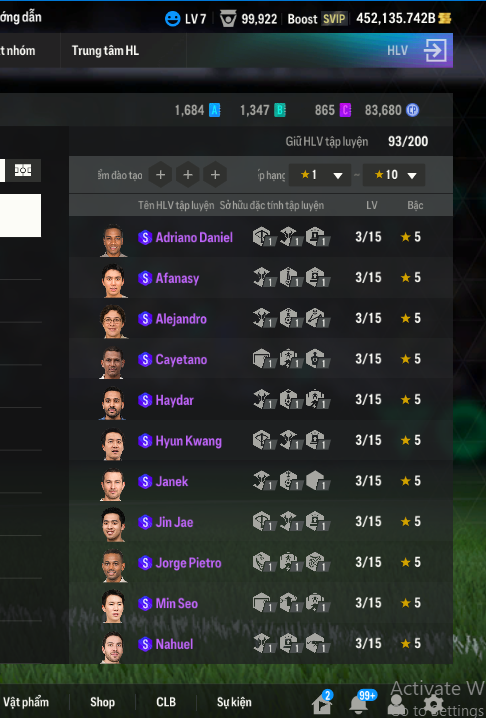Select coach Adriano Daniel portrait

[x=113, y=240]
